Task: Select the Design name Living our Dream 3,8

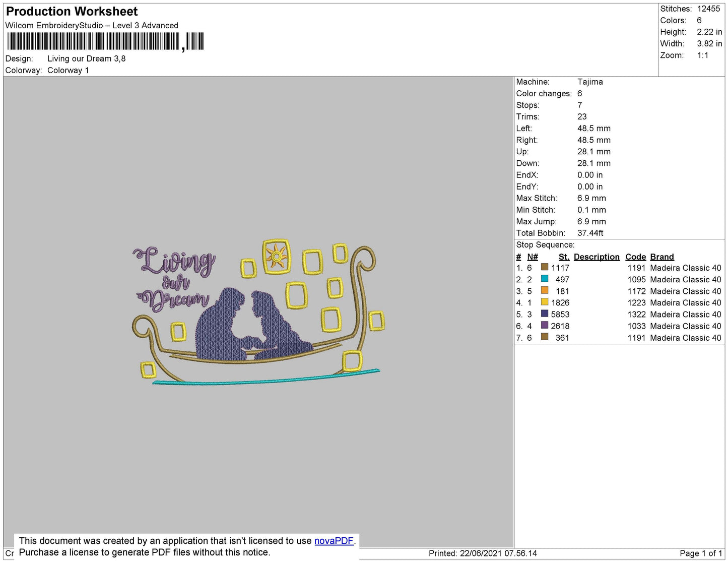Action: pyautogui.click(x=87, y=58)
